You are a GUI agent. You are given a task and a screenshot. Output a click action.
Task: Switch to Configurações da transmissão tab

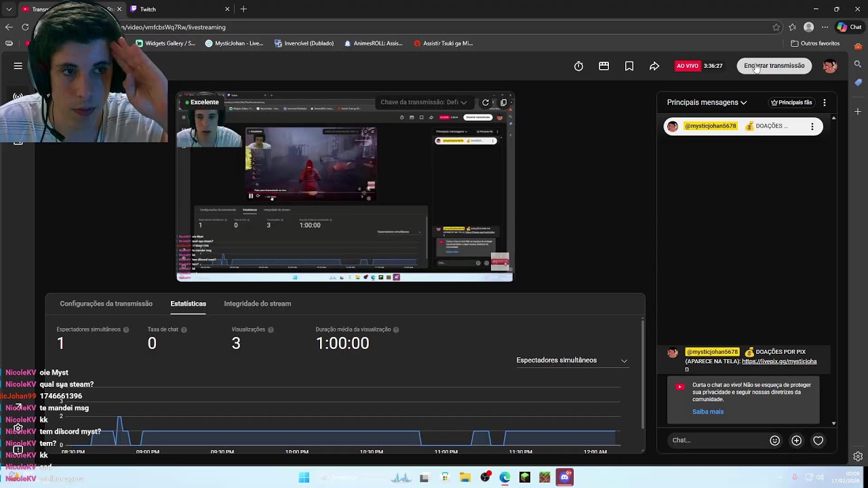(x=106, y=304)
